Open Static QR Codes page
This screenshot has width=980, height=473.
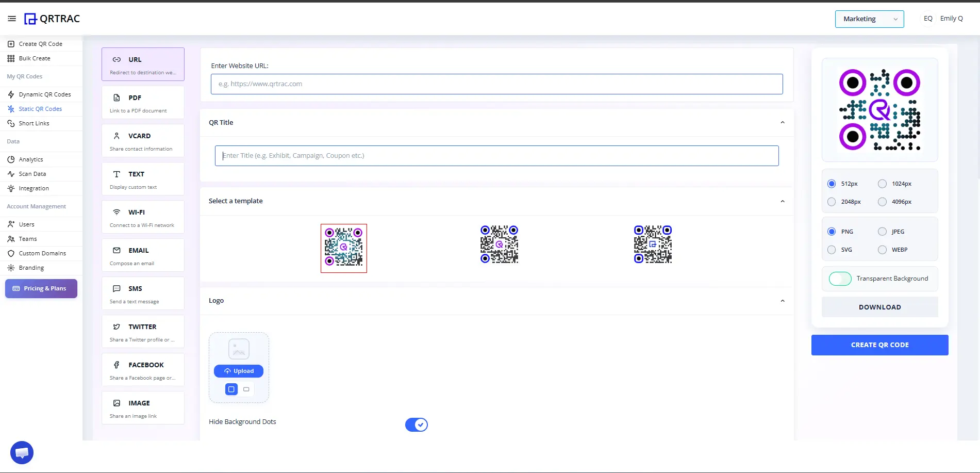pos(40,109)
